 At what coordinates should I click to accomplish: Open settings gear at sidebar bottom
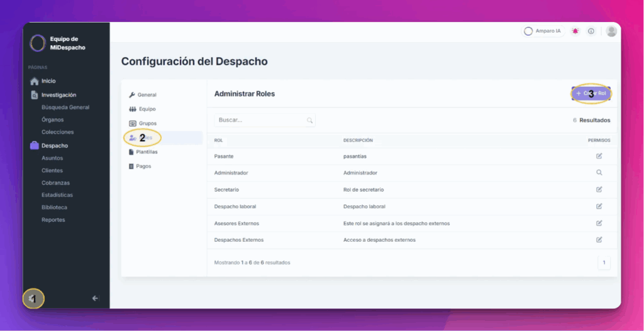click(33, 298)
